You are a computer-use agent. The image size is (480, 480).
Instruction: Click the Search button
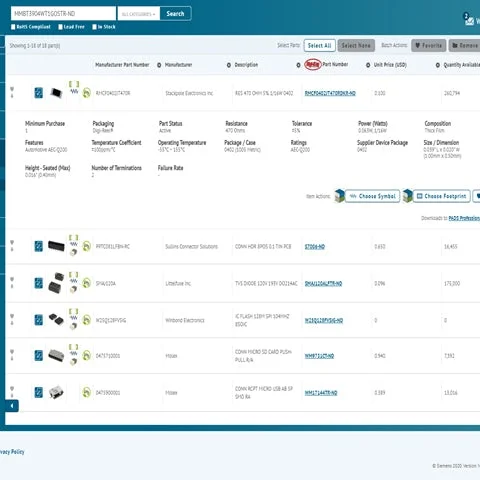(175, 14)
